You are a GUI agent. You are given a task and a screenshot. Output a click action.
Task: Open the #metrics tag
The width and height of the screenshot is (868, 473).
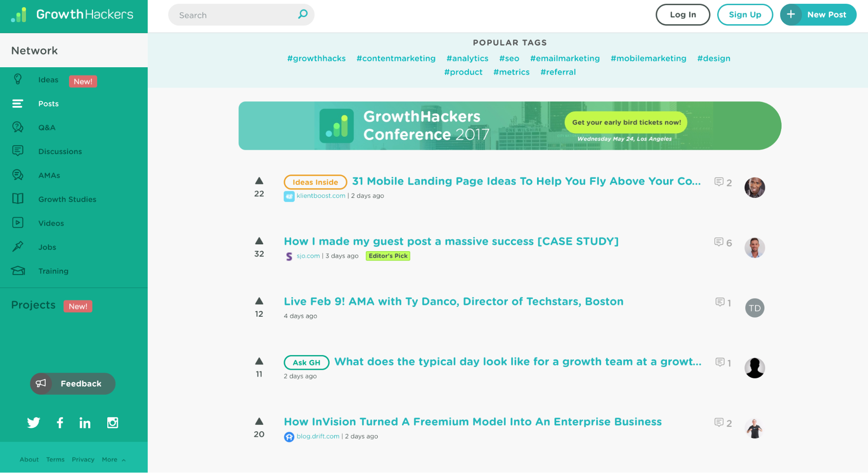click(511, 72)
